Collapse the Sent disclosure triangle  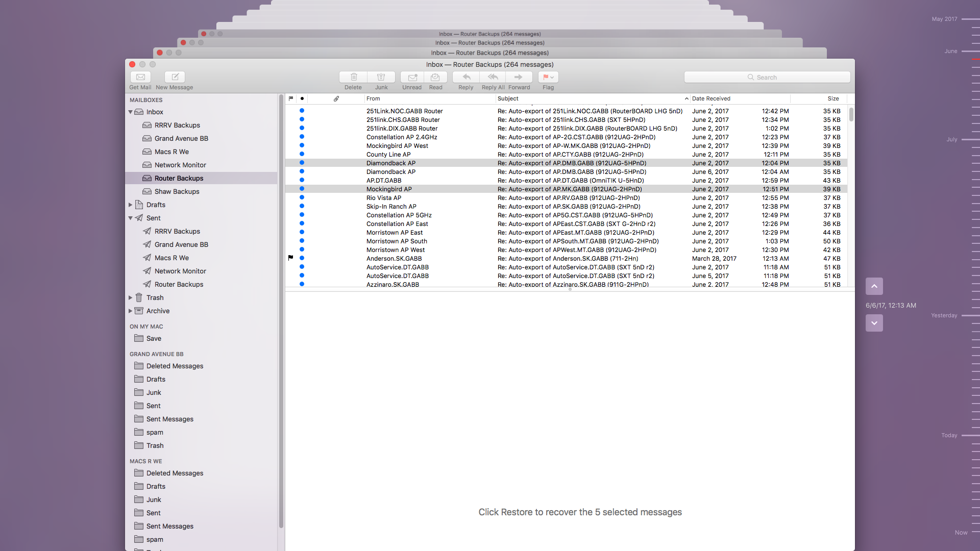130,218
